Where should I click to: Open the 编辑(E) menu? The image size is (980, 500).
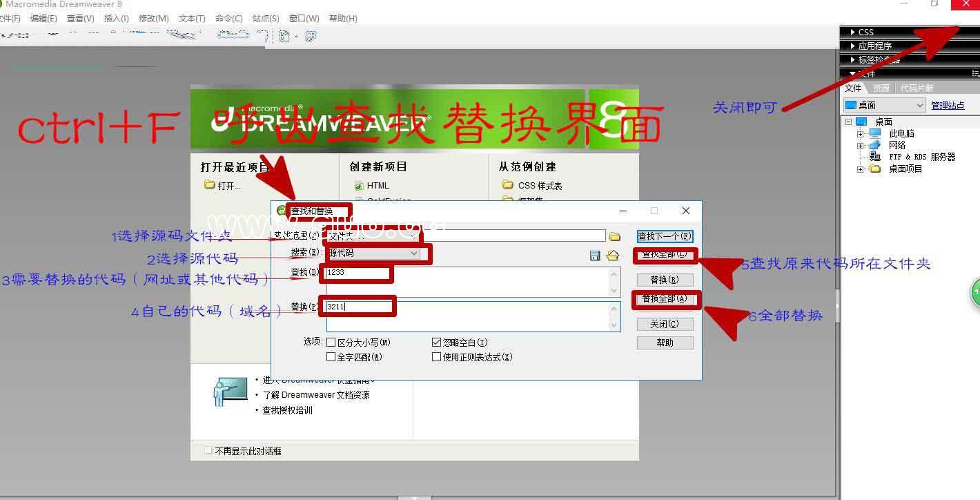(x=43, y=19)
